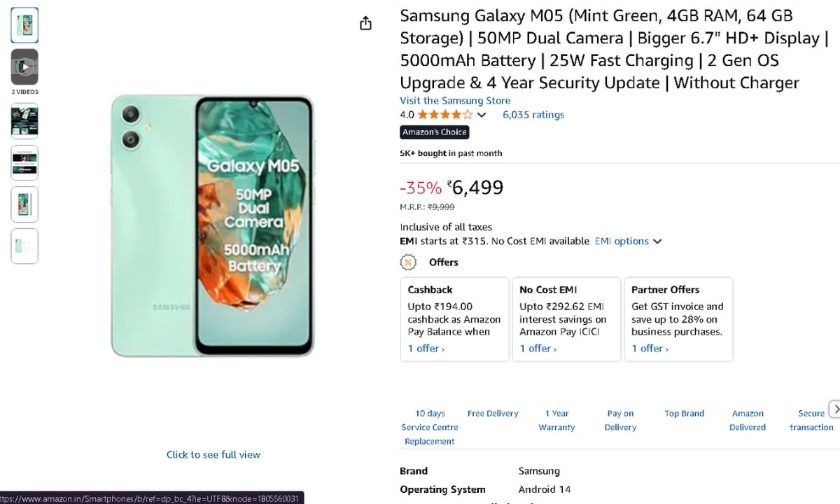840x504 pixels.
Task: Expand the star rating breakdown chevron
Action: pyautogui.click(x=482, y=115)
